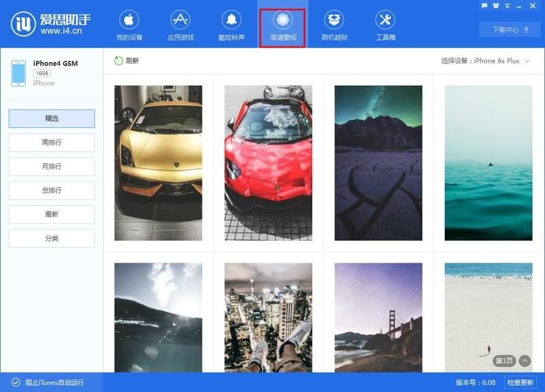
Task: Click the scroll-to-top arrow button
Action: pos(525,361)
